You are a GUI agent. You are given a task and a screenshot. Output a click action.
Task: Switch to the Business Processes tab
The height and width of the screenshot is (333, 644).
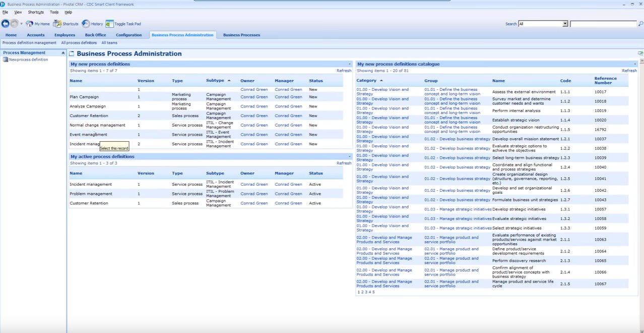pyautogui.click(x=241, y=35)
